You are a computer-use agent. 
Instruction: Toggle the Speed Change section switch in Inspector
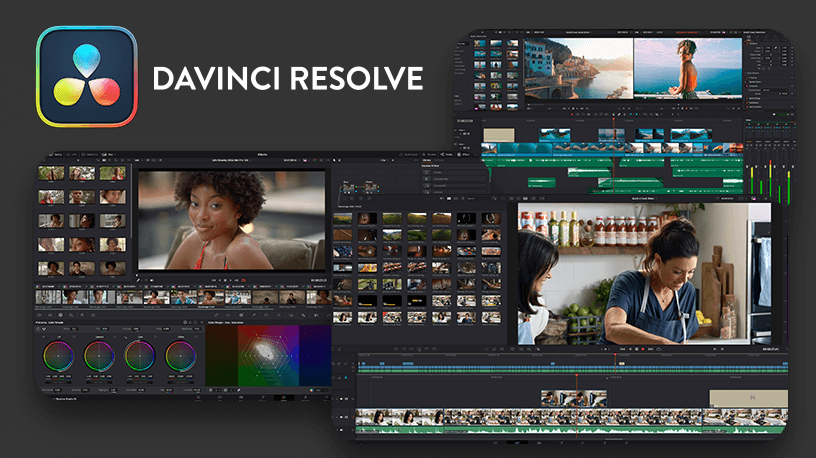click(748, 98)
